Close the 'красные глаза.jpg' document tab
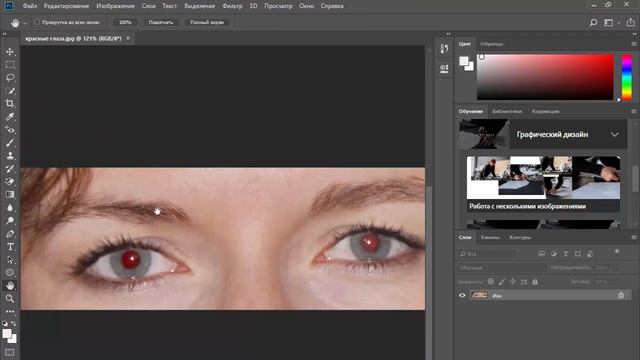 (x=128, y=38)
